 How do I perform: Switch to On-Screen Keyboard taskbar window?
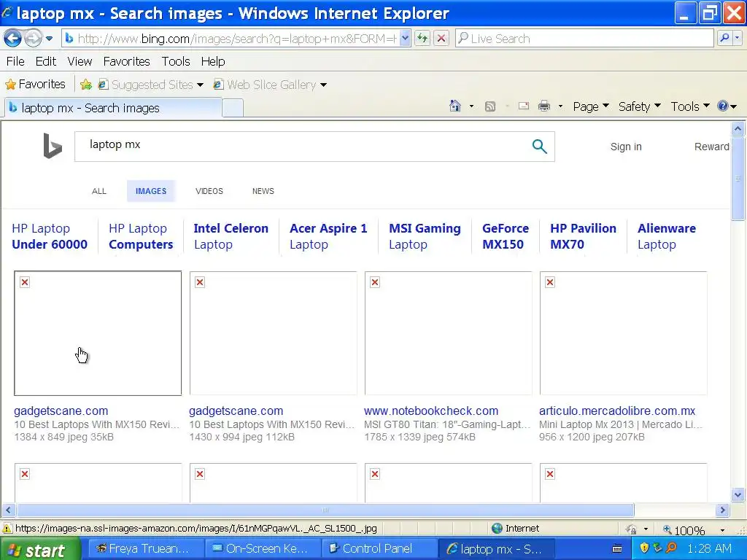click(x=263, y=548)
